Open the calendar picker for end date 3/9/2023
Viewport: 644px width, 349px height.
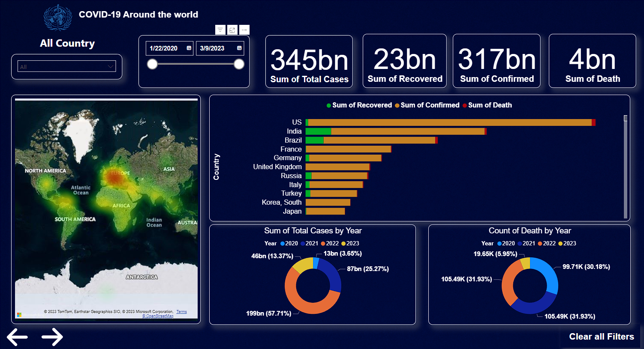[239, 48]
